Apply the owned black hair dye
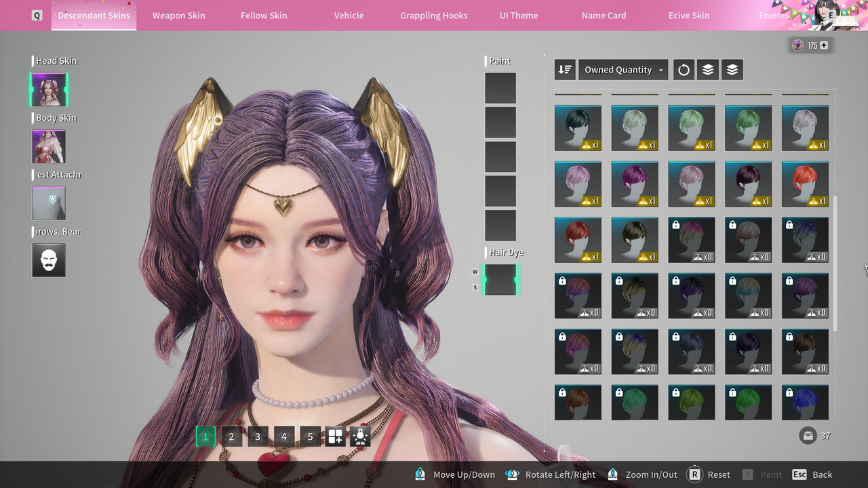868x488 pixels. pos(578,128)
